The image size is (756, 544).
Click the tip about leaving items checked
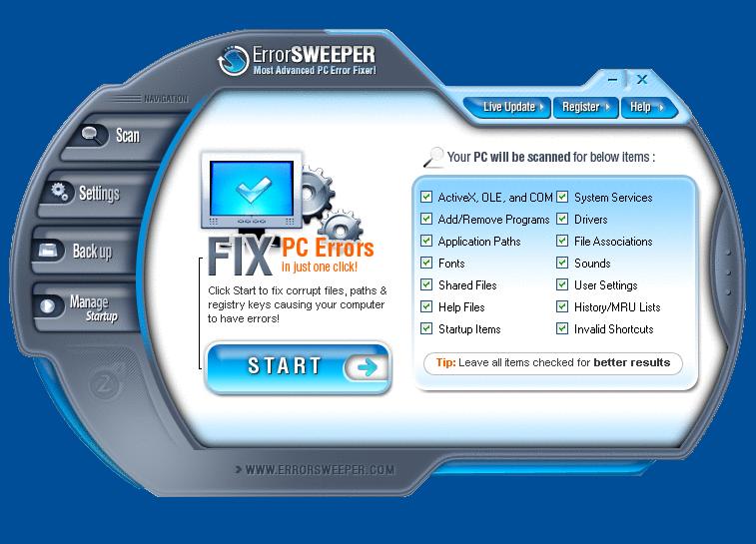(553, 362)
